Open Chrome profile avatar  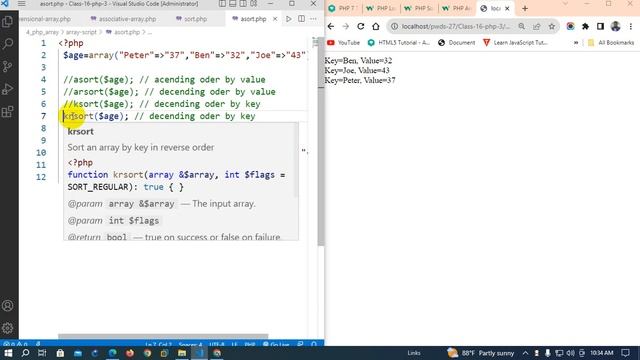pos(616,26)
